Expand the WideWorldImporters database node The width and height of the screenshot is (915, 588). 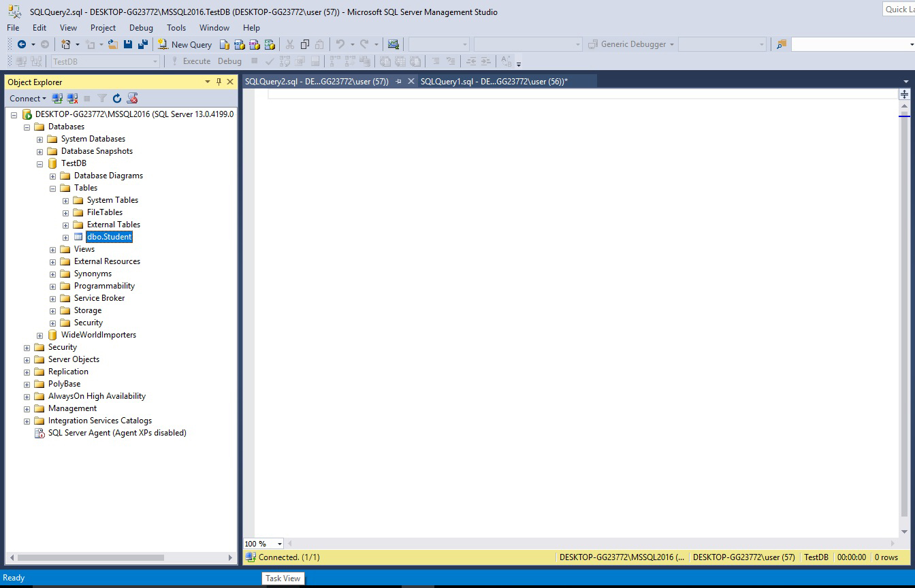(x=40, y=335)
